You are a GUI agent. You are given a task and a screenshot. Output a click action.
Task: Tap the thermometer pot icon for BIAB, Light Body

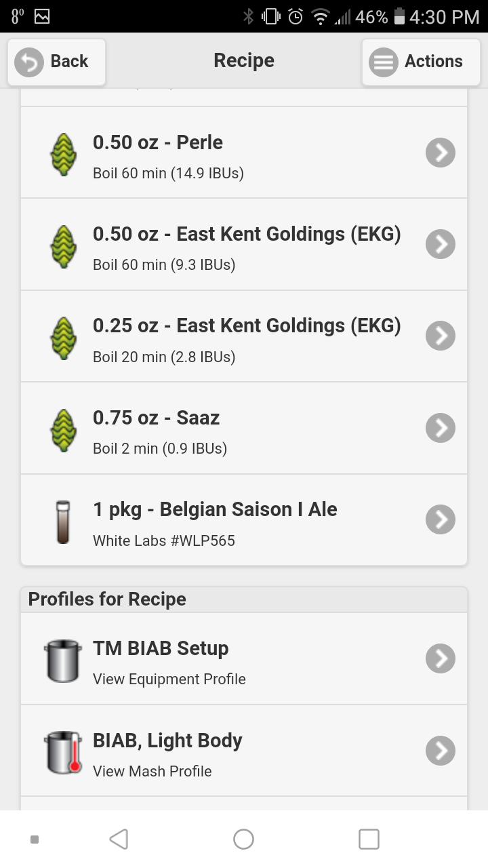coord(63,752)
